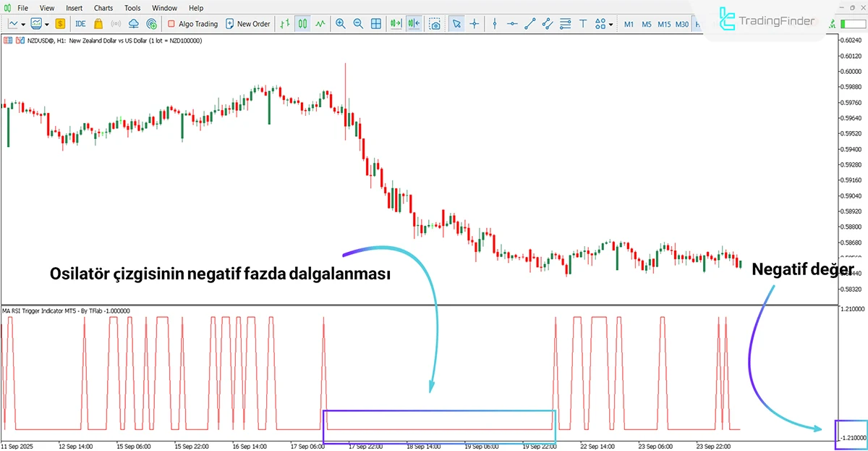Toggle chart shift from right edge
This screenshot has width=868, height=451.
413,23
